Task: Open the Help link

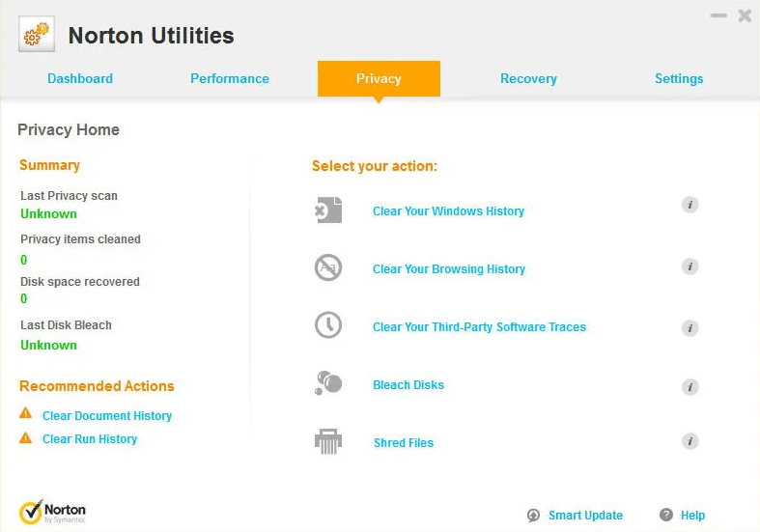Action: click(692, 516)
